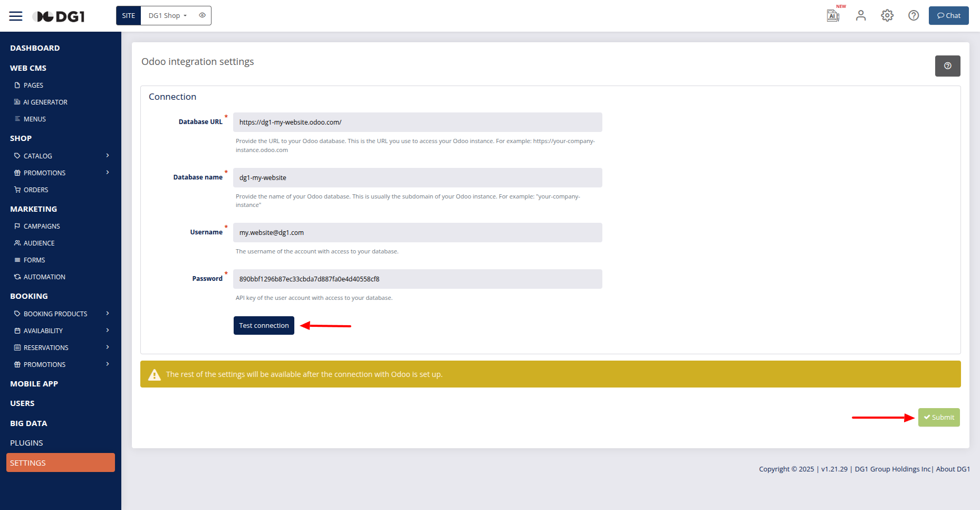Open PAGES in the sidebar
Image resolution: width=980 pixels, height=510 pixels.
(33, 85)
